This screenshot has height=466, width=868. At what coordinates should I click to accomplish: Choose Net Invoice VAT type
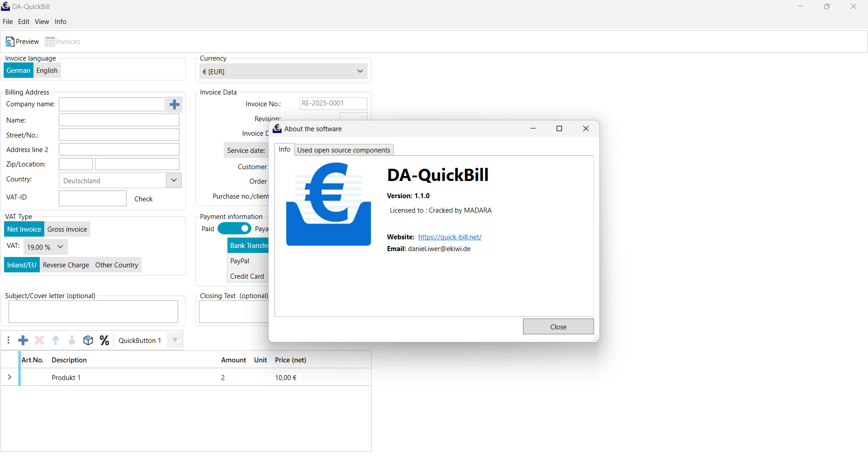(x=24, y=229)
